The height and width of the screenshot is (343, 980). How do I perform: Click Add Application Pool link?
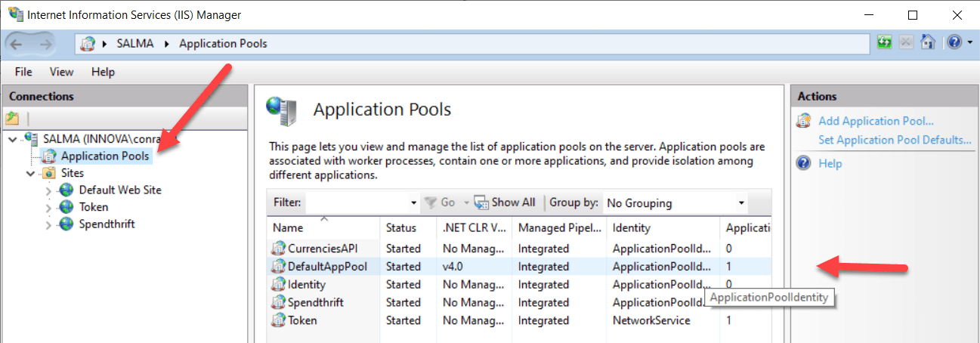pos(876,121)
